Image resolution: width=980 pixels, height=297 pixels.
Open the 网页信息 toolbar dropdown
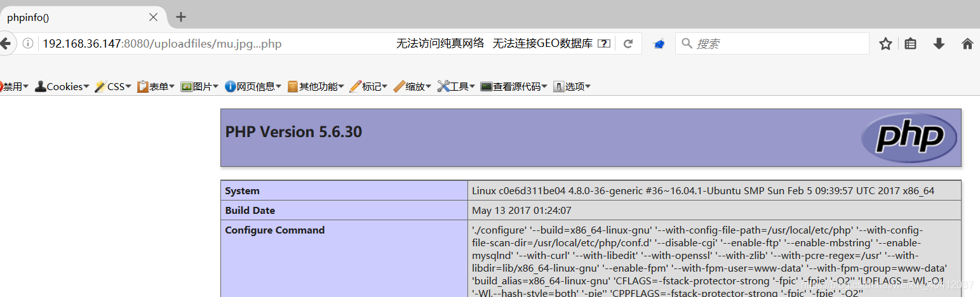tap(253, 87)
